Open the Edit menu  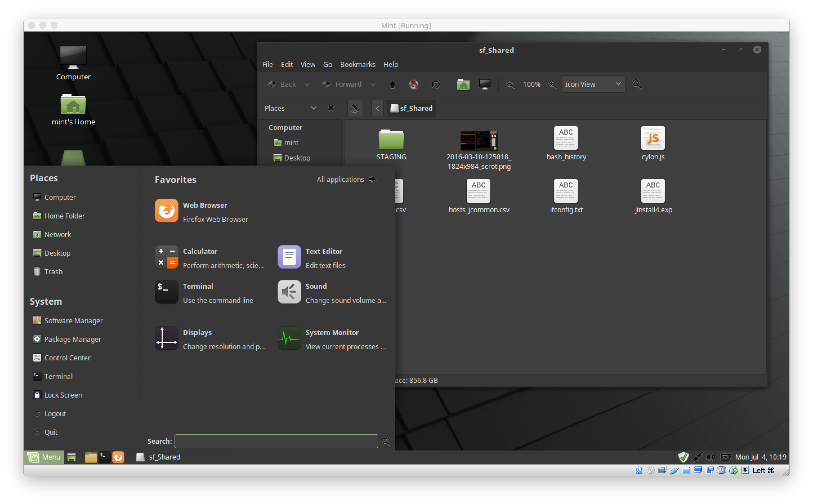click(287, 65)
